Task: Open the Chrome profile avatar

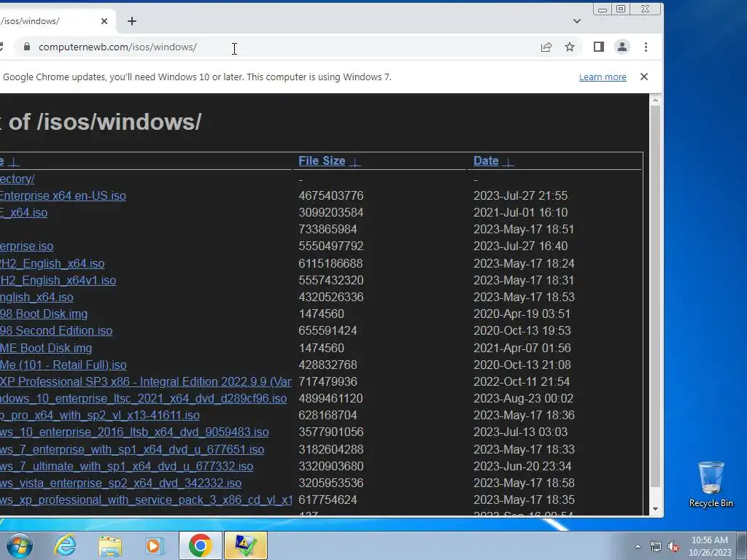Action: (622, 47)
